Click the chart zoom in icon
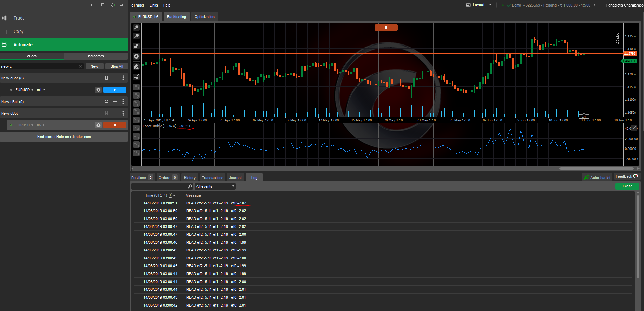The width and height of the screenshot is (644, 311). point(136,27)
